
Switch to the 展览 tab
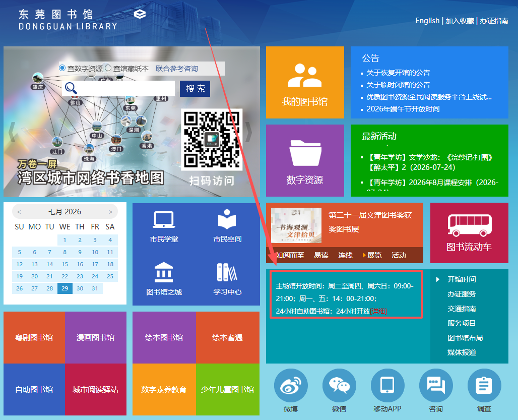tap(374, 255)
